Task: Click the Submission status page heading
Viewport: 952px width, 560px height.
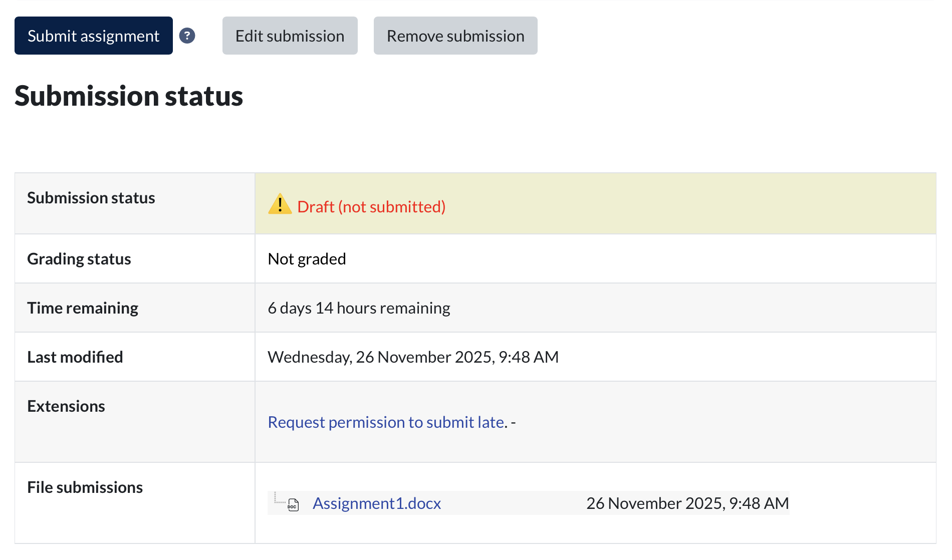Action: pyautogui.click(x=129, y=96)
